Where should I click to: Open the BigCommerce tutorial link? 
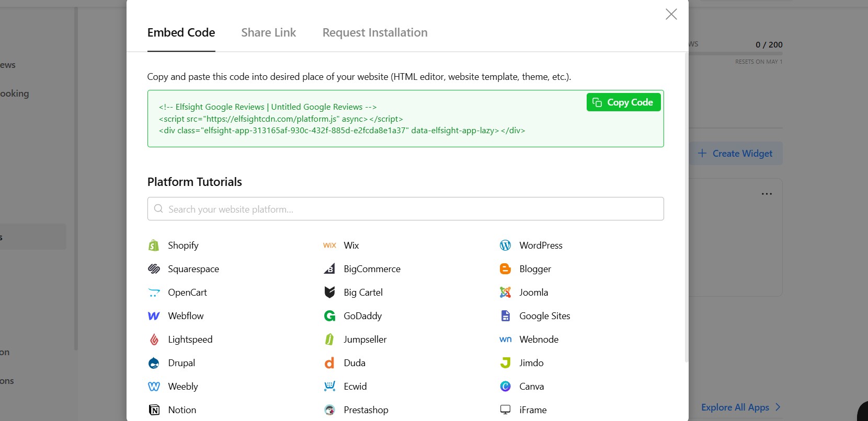click(372, 269)
